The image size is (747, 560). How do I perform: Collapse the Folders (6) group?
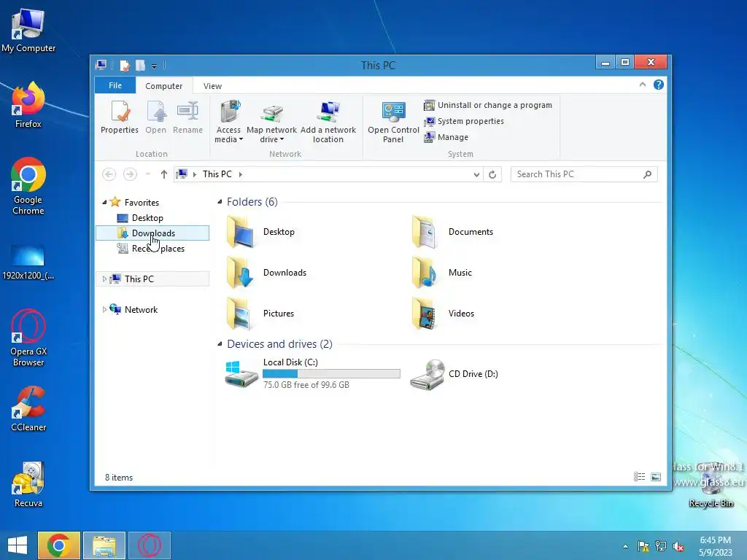tap(220, 202)
